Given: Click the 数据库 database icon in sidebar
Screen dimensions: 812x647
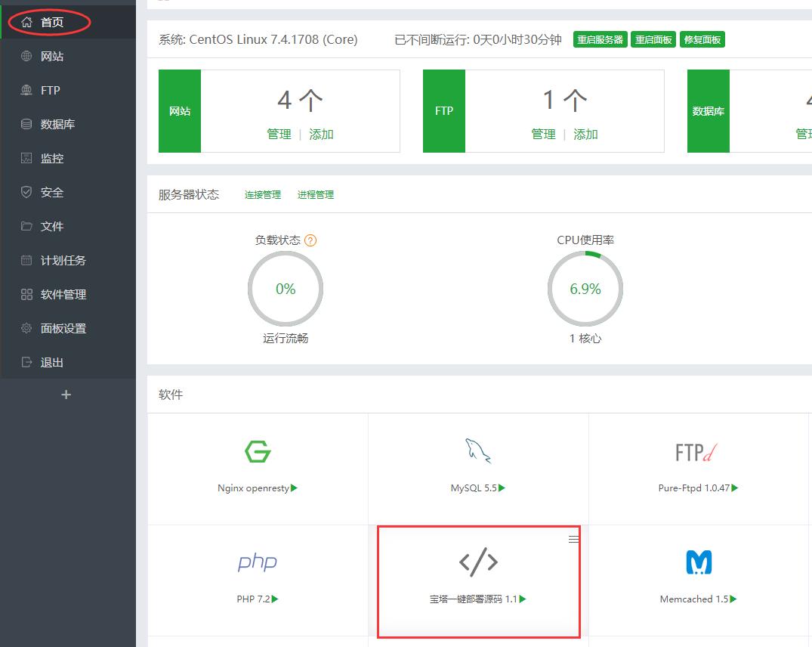Looking at the screenshot, I should [26, 124].
